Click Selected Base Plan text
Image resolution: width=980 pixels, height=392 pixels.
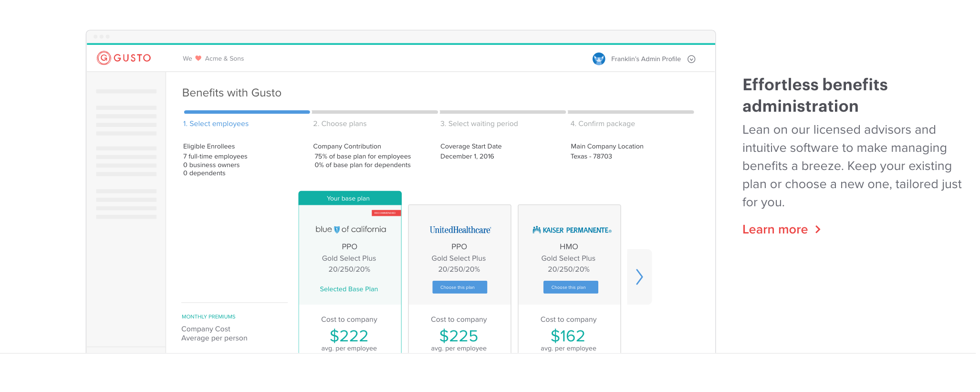coord(349,289)
